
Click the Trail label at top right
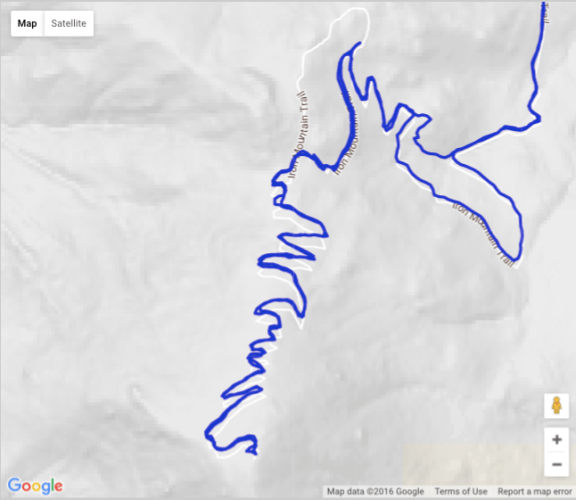click(546, 13)
